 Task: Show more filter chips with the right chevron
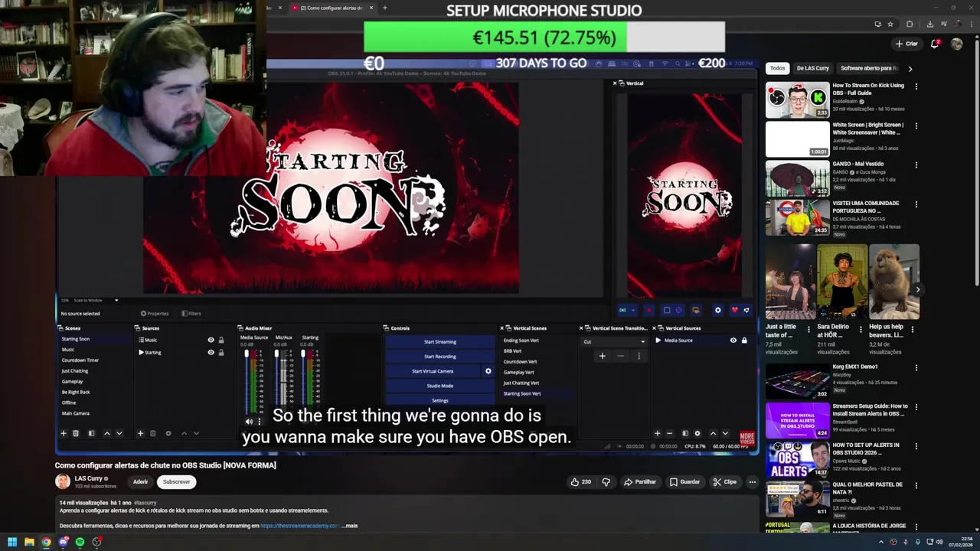tap(910, 68)
